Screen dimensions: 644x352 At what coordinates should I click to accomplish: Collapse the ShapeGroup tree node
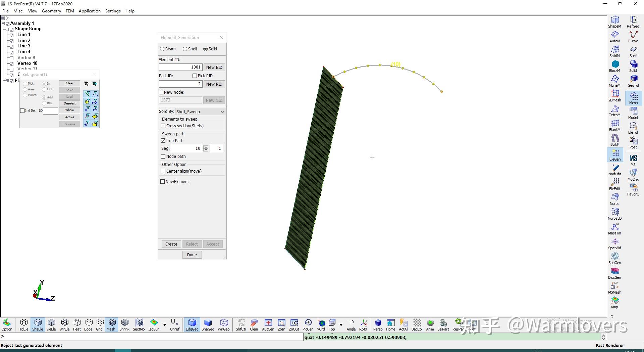click(x=7, y=29)
